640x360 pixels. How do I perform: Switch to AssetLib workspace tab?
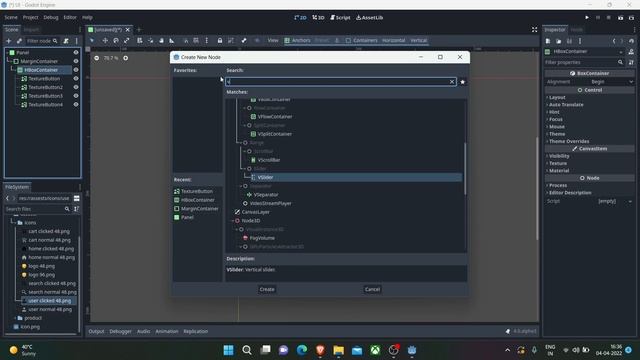pyautogui.click(x=369, y=18)
